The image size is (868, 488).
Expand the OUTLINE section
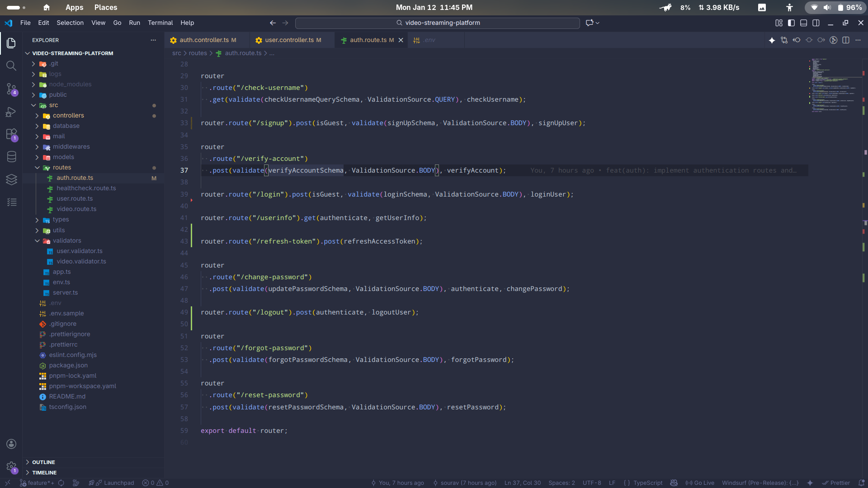43,462
